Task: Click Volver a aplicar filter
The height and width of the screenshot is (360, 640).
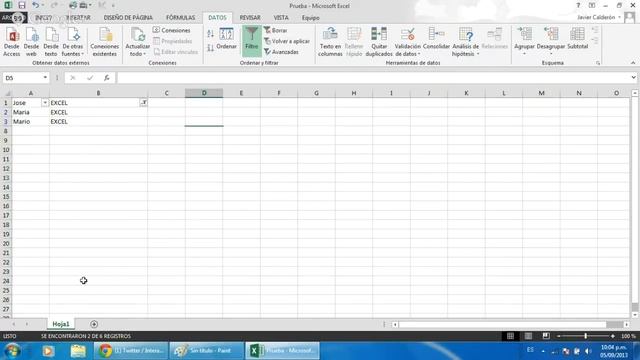Action: [x=287, y=41]
